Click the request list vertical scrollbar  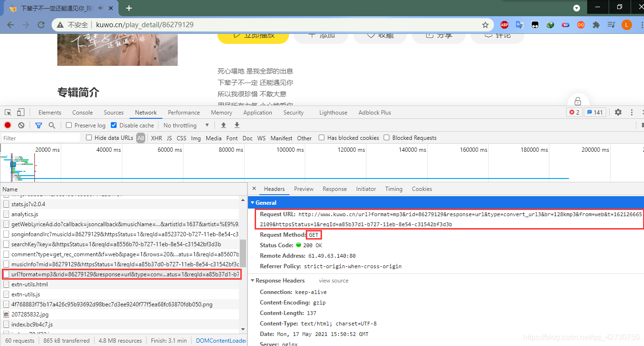click(x=243, y=253)
